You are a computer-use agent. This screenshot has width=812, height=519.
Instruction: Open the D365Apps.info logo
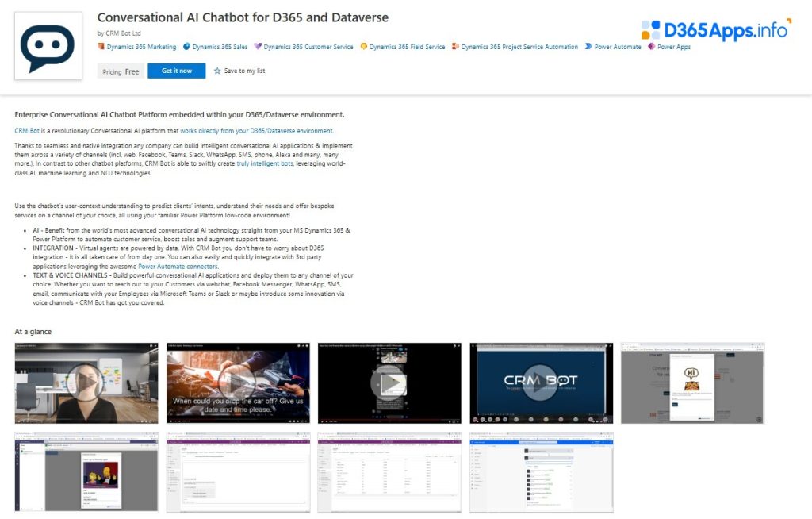click(716, 30)
